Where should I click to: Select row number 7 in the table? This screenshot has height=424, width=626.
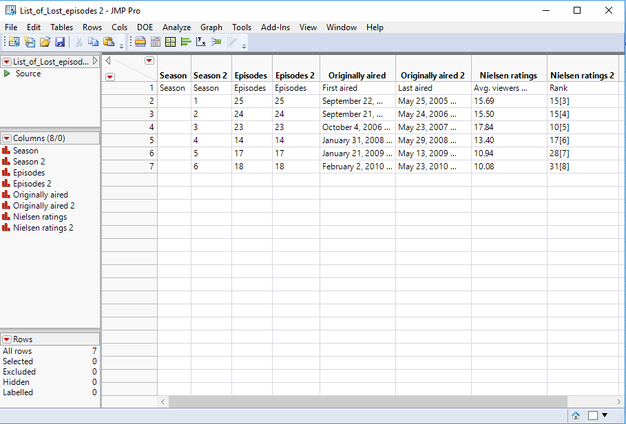(129, 166)
